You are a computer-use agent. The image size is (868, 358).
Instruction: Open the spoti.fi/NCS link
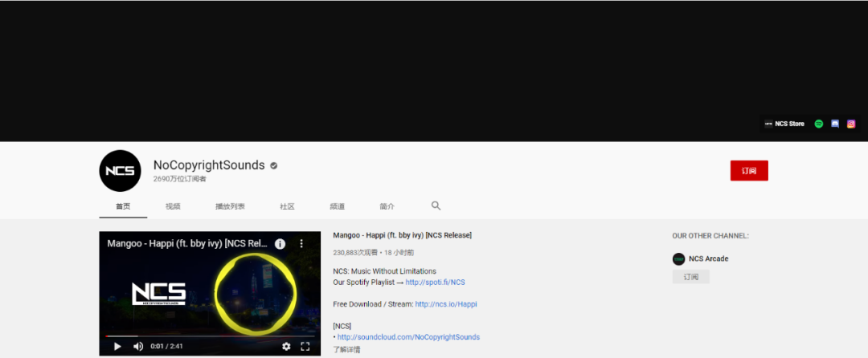(435, 283)
